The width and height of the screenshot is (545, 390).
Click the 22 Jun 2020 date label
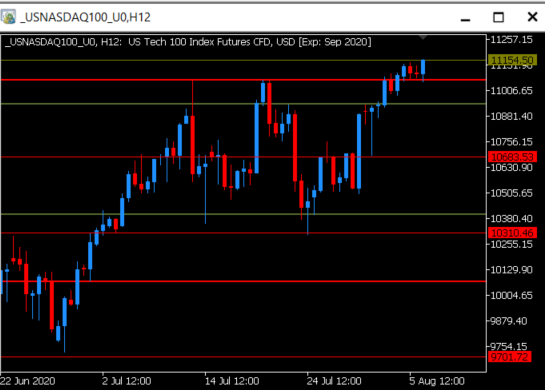click(27, 381)
